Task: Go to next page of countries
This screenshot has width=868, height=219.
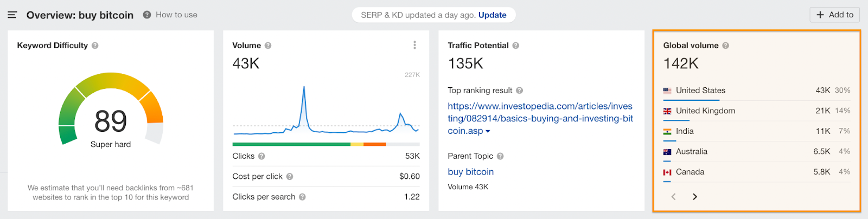Action: 695,197
